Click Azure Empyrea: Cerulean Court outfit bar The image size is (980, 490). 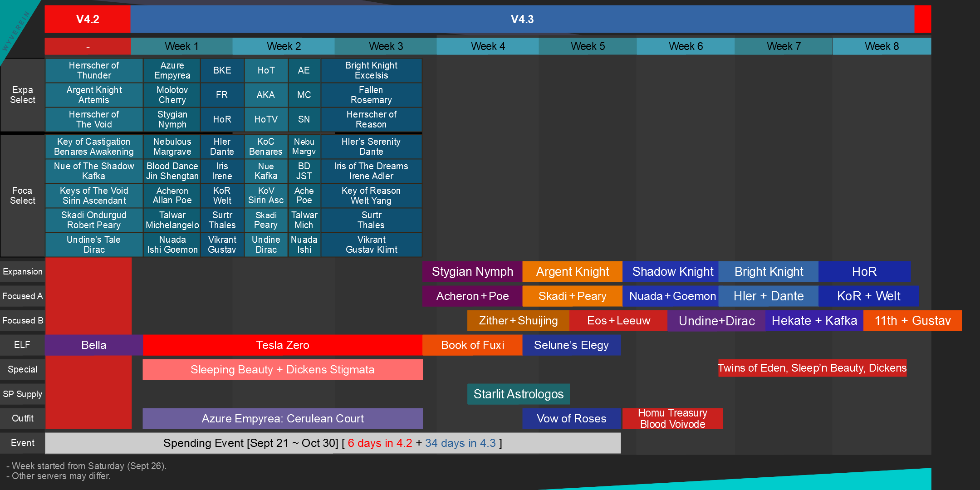283,418
